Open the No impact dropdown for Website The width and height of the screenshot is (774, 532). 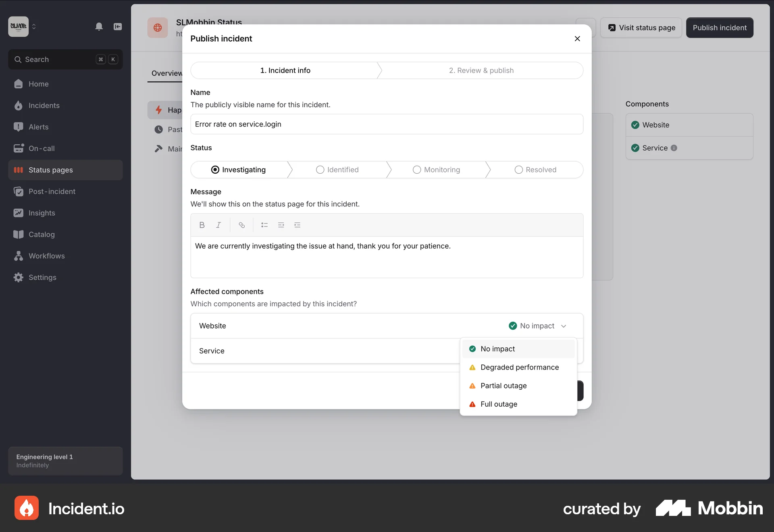[538, 326]
